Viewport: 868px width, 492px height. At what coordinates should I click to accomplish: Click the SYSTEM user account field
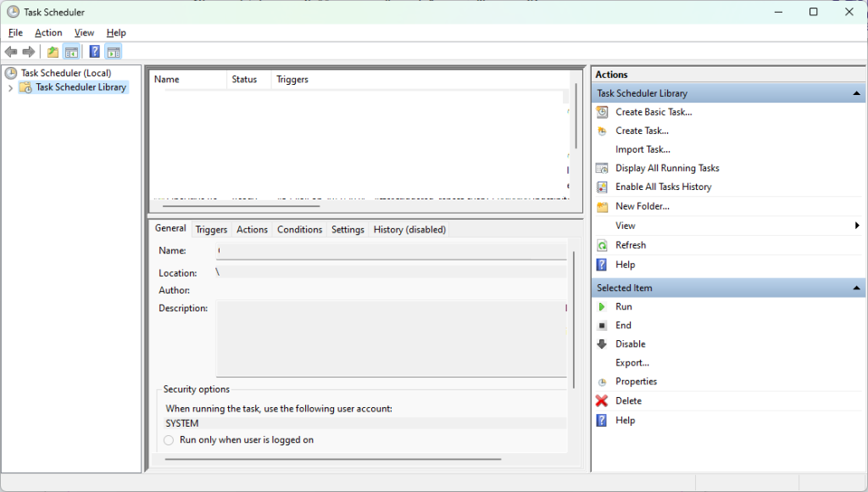(x=365, y=424)
